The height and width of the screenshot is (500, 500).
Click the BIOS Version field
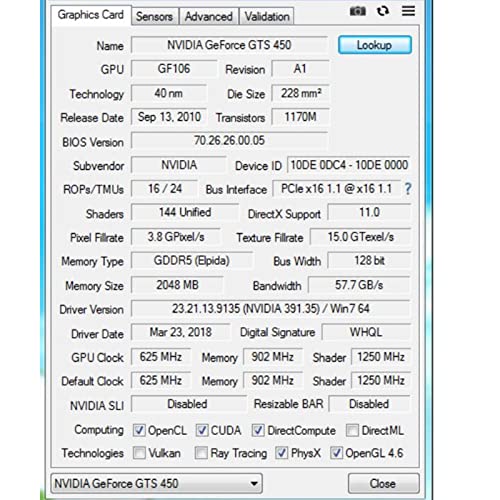point(230,141)
